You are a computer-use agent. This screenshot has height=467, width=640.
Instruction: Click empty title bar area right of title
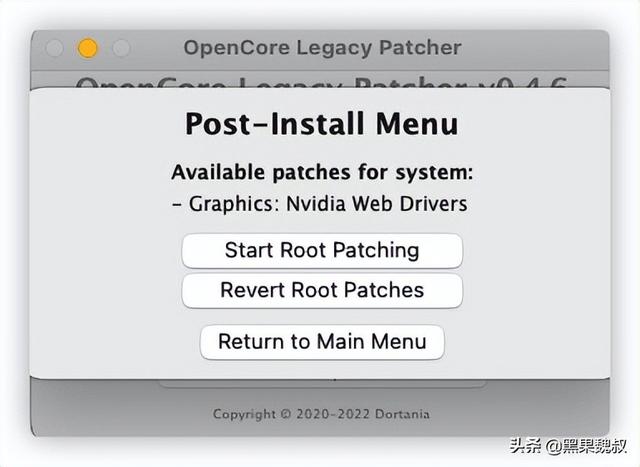535,48
